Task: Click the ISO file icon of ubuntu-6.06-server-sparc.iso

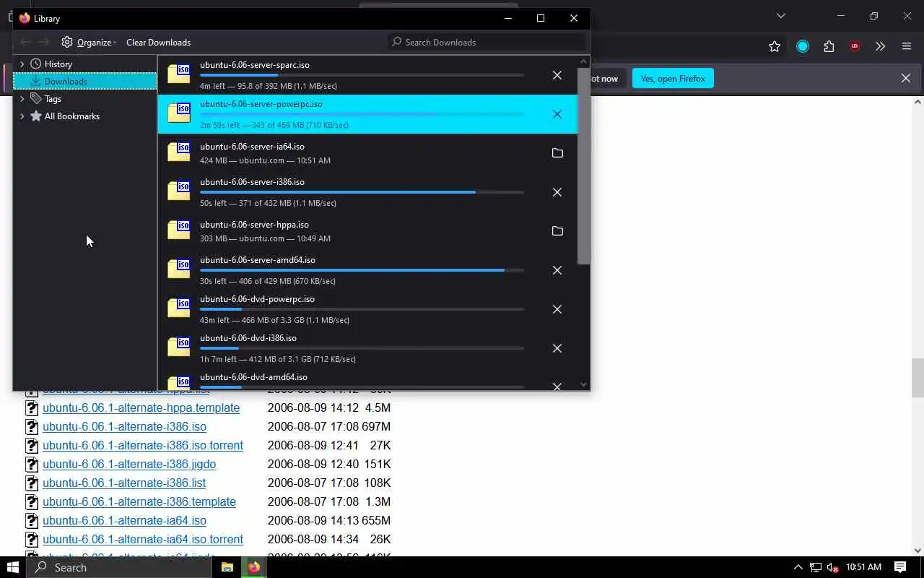Action: [x=179, y=74]
